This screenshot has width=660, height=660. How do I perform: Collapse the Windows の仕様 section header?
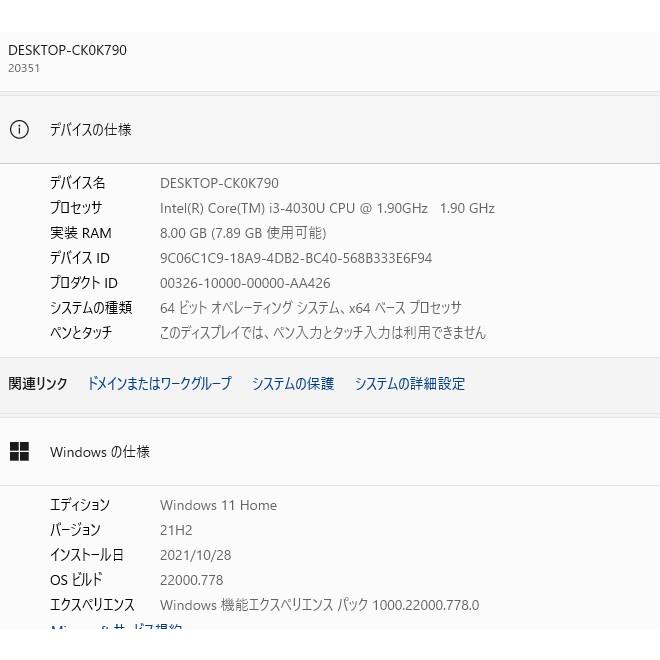click(x=330, y=451)
